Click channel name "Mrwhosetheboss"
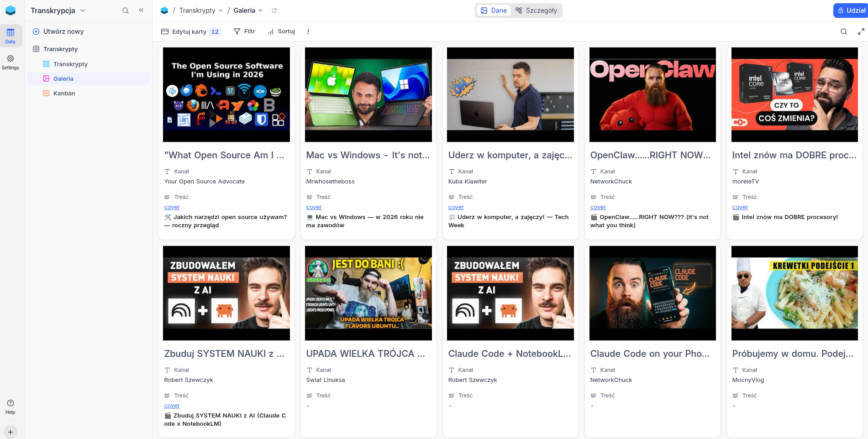 331,182
